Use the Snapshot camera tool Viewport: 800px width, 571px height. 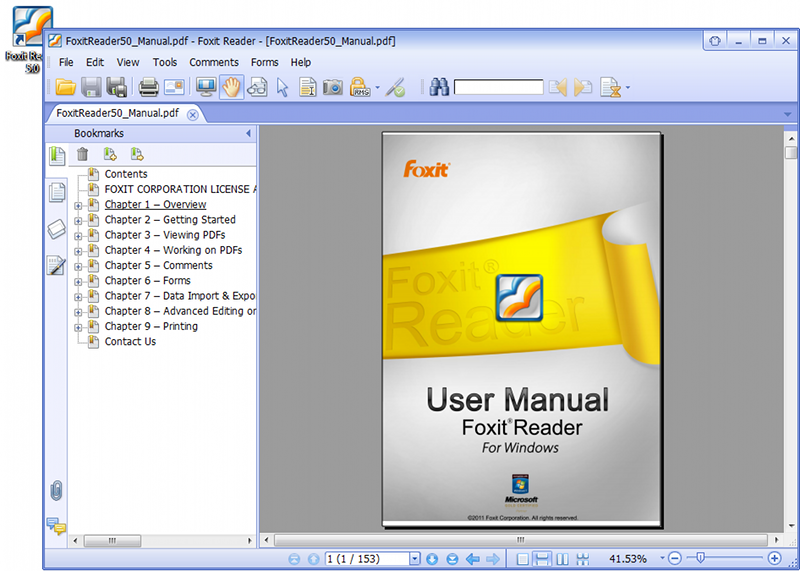tap(333, 87)
